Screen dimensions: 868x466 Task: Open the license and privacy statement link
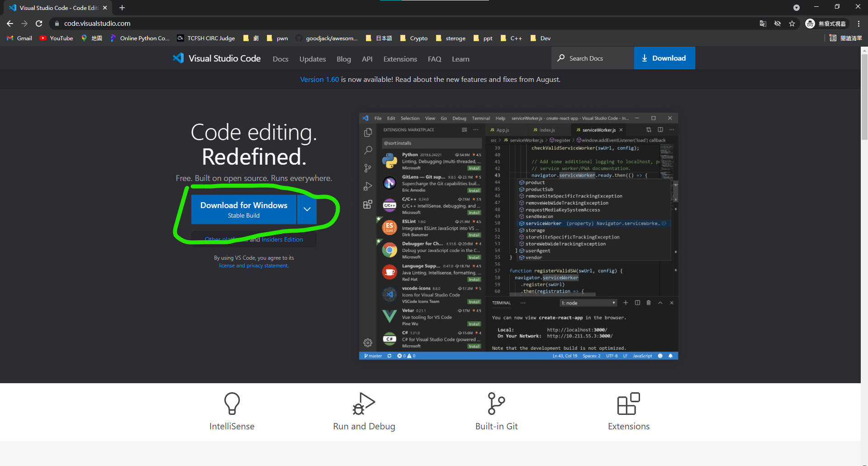254,266
